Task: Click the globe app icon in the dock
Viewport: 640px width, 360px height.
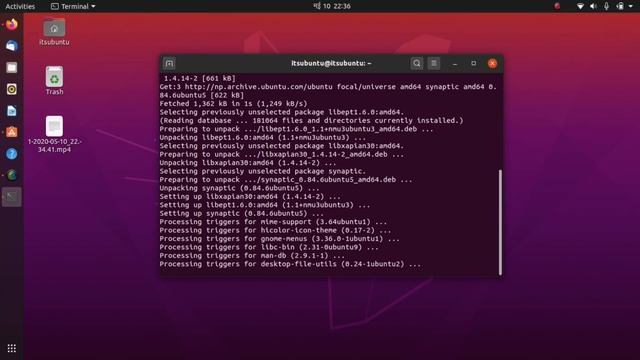Action: 11,175
